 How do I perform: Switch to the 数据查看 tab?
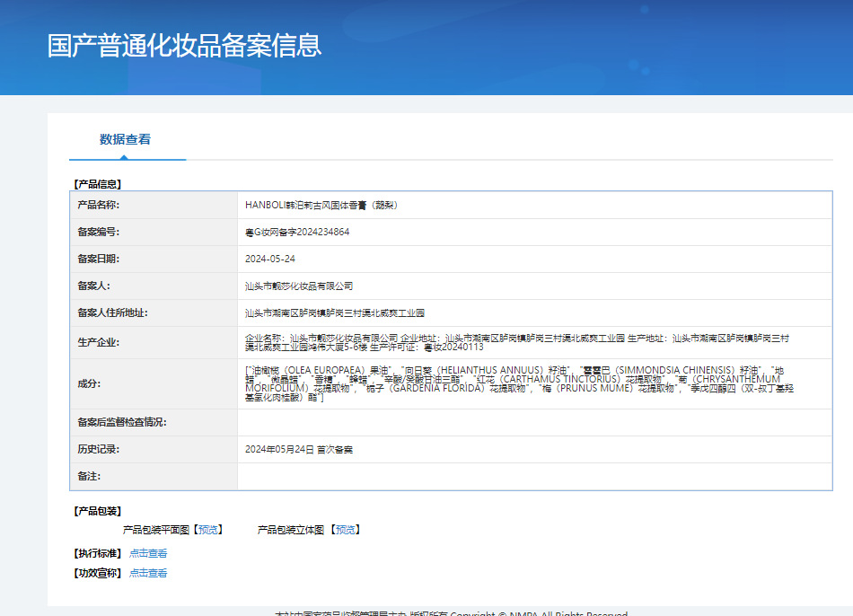pyautogui.click(x=125, y=139)
